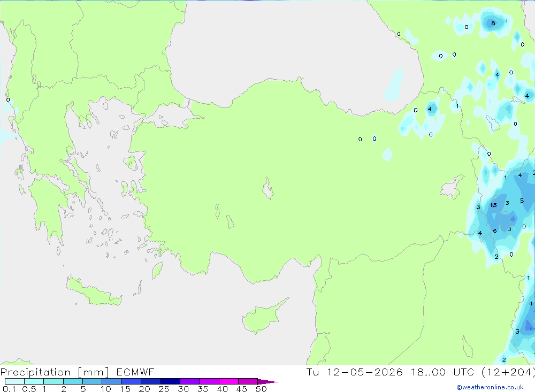Pick the 40–45 mm magenta legend swatch
Viewport: 535px width, 392px height.
point(228,381)
